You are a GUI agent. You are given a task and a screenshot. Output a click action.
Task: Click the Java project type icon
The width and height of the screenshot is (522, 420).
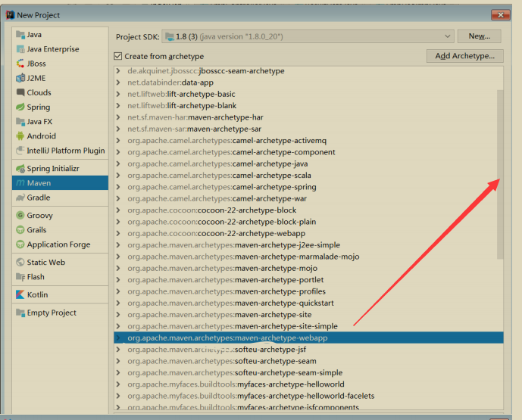20,35
